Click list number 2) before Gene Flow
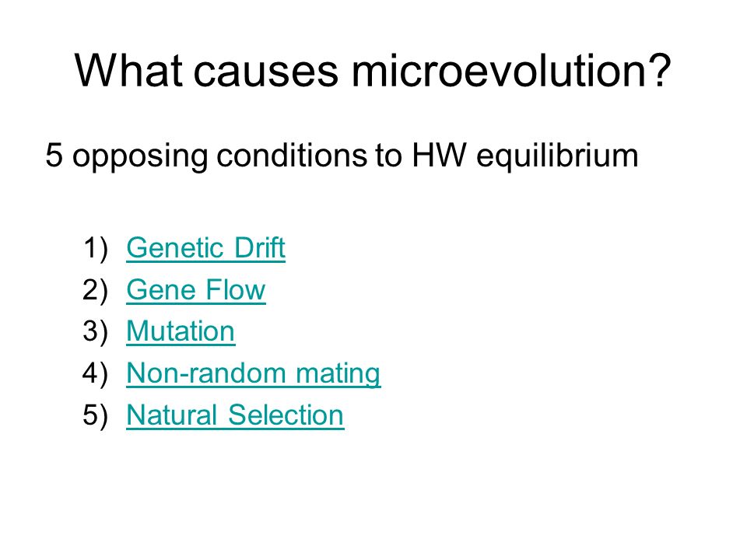Image resolution: width=747 pixels, height=560 pixels. point(95,290)
